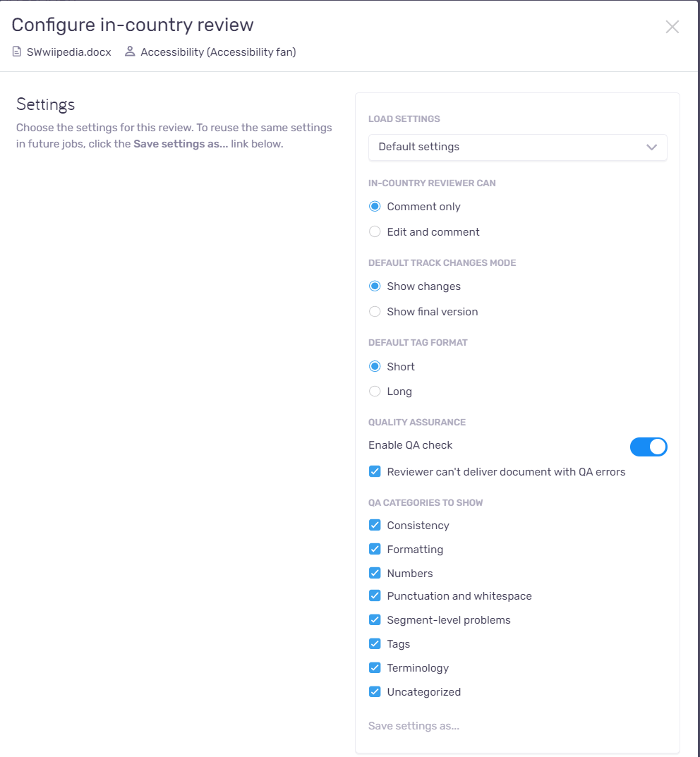Select the Comment only radio option
700x757 pixels.
click(375, 207)
